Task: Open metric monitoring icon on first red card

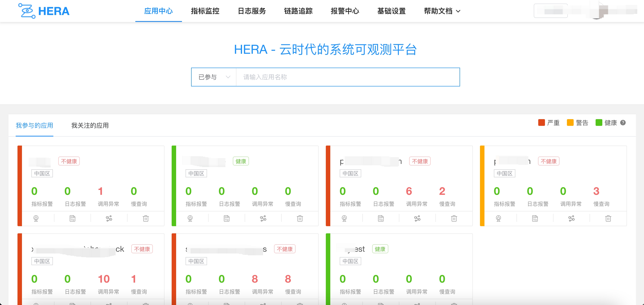Action: coord(36,219)
